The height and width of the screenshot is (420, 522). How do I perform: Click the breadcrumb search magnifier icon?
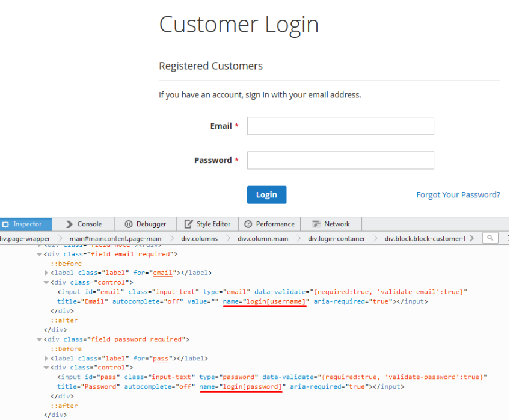(490, 238)
